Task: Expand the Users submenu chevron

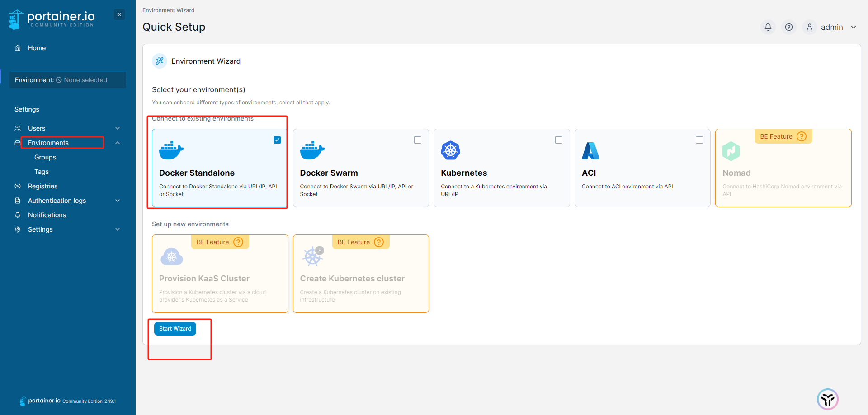Action: (x=118, y=128)
